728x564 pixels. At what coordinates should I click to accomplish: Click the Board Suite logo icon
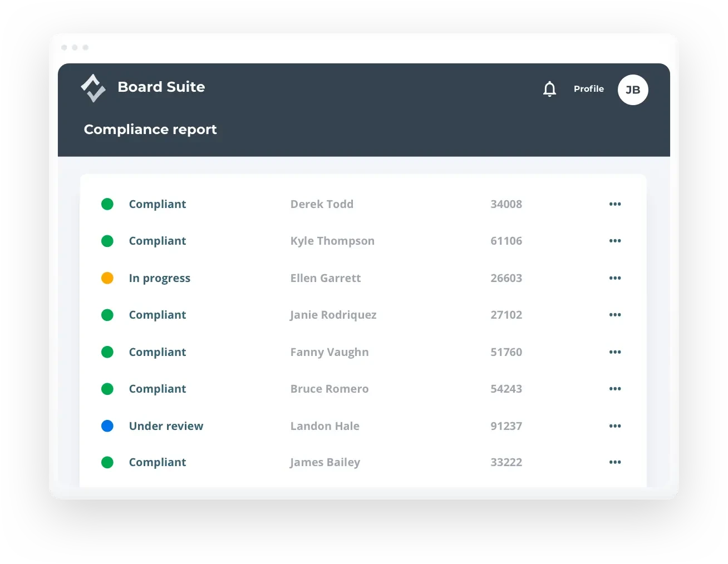pyautogui.click(x=93, y=87)
